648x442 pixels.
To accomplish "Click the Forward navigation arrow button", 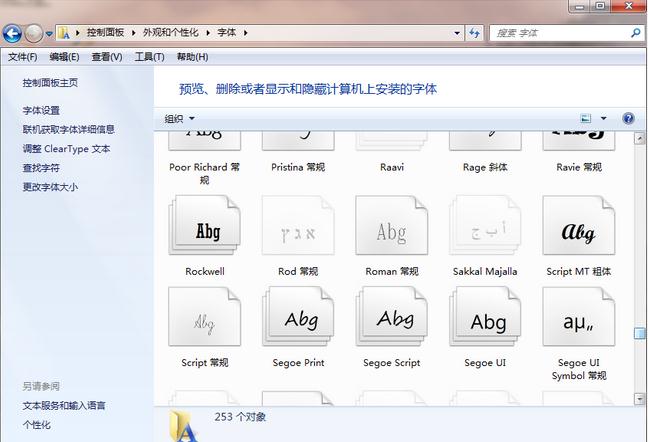I will (x=34, y=33).
